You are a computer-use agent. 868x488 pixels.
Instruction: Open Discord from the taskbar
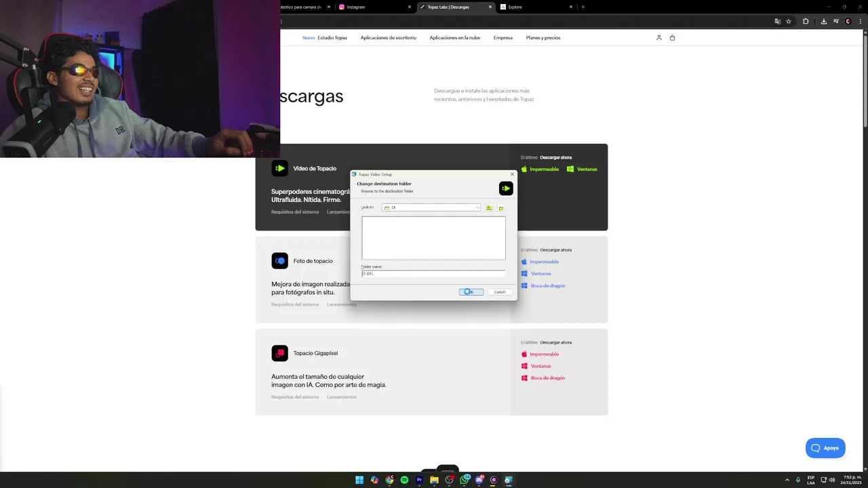point(479,480)
